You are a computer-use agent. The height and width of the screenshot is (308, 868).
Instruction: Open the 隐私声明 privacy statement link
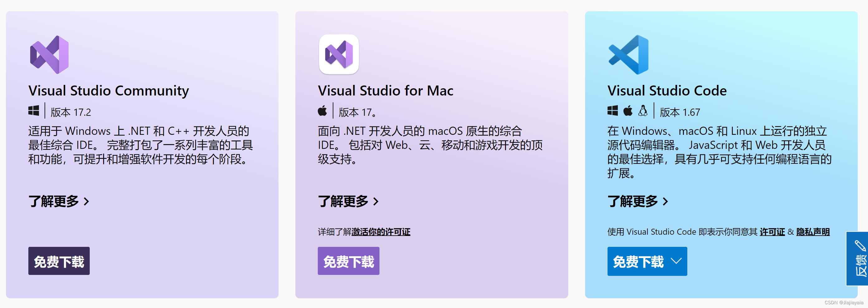[x=813, y=232]
